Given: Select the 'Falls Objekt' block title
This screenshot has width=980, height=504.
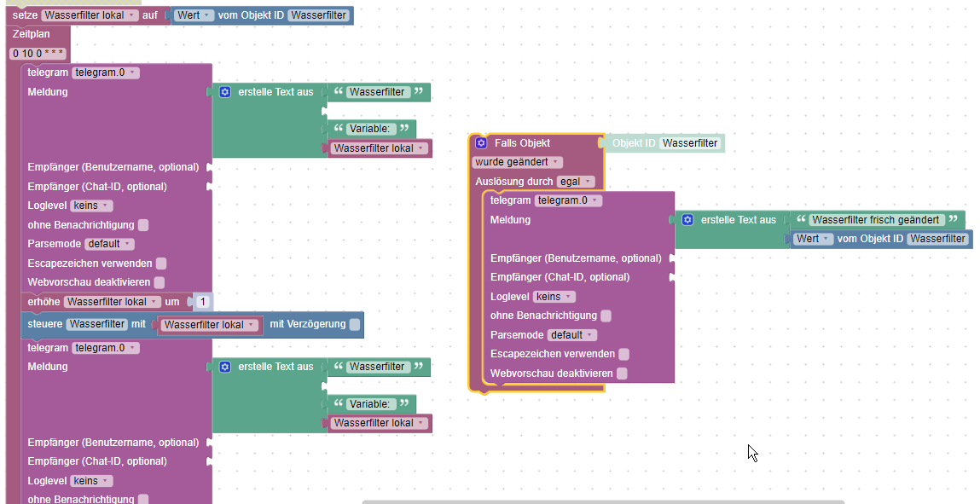Looking at the screenshot, I should (523, 143).
